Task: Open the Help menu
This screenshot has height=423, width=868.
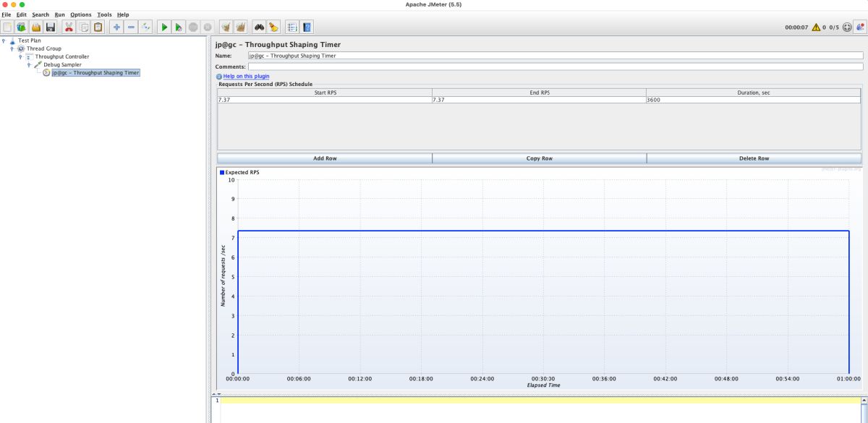Action: [x=123, y=14]
